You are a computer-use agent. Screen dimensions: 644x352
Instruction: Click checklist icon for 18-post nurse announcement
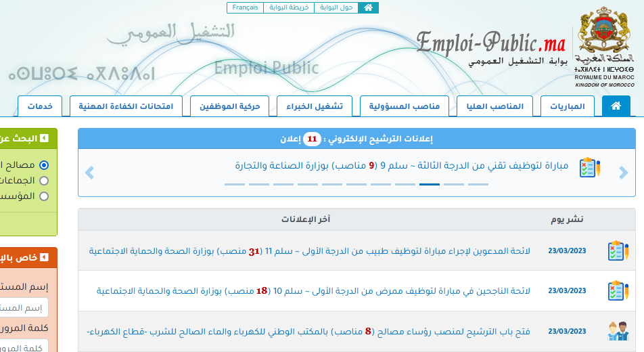pos(618,290)
